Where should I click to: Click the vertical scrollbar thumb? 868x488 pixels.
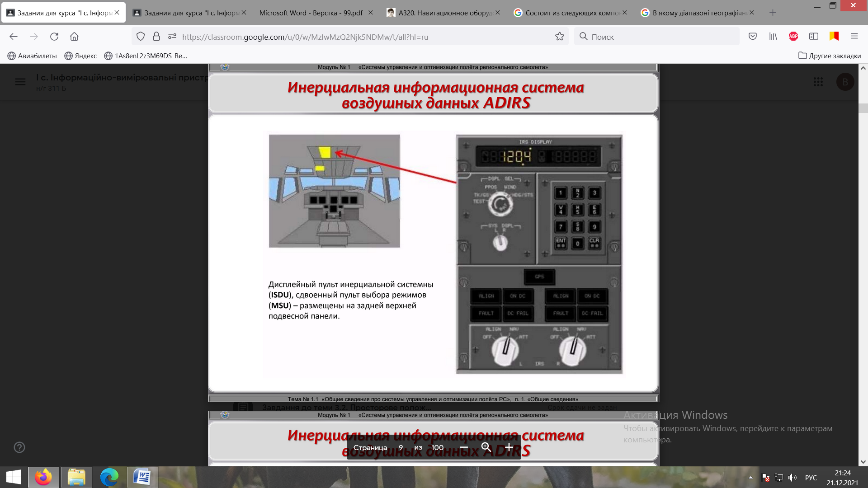(863, 108)
